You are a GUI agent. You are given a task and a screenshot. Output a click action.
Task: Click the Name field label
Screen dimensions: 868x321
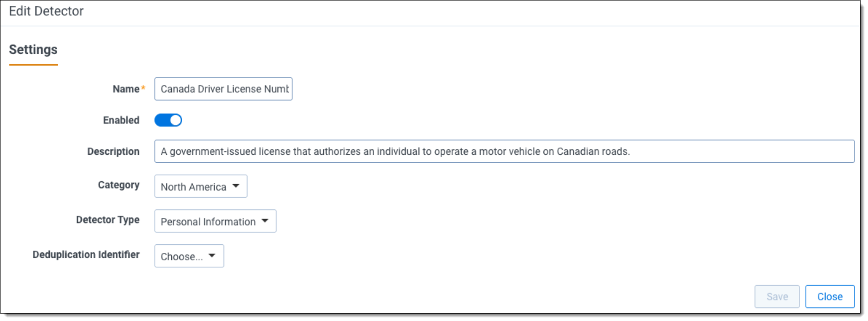tap(125, 89)
